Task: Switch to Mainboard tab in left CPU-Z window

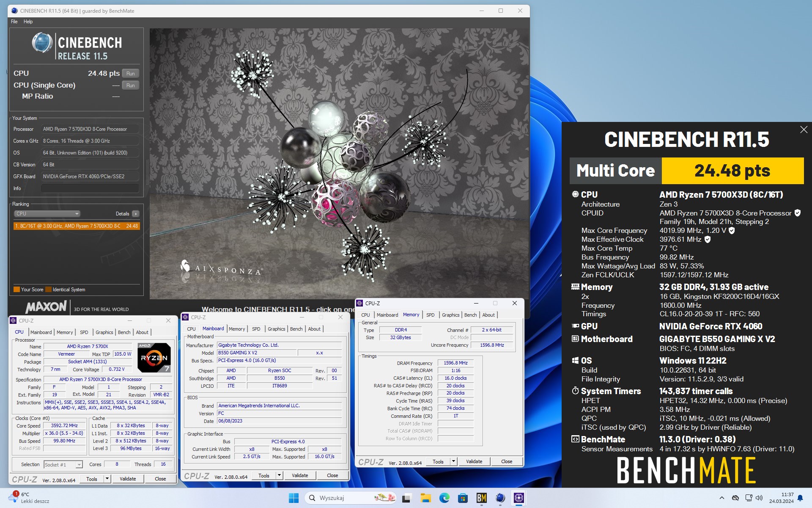Action: [x=41, y=332]
